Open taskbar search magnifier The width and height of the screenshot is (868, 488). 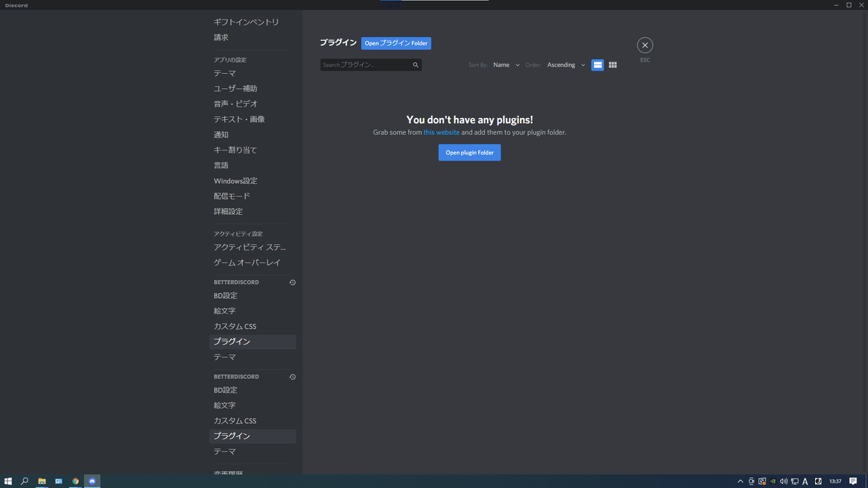click(24, 481)
